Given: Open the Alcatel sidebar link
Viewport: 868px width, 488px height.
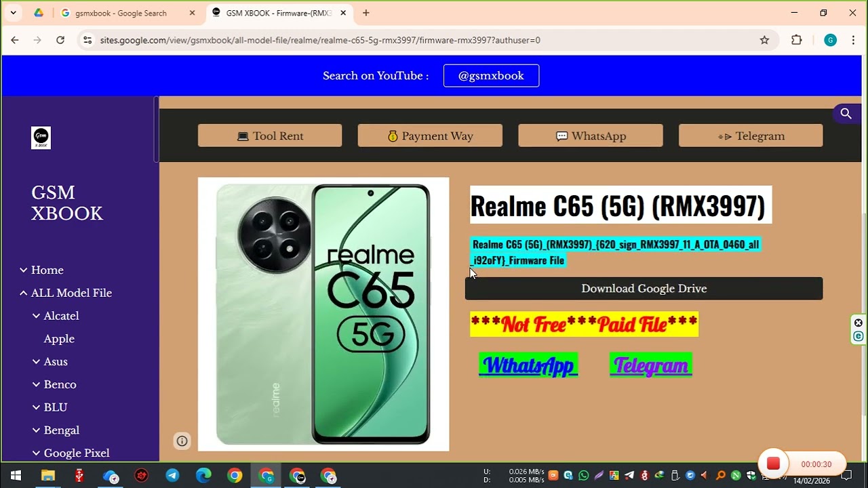Looking at the screenshot, I should tap(62, 316).
